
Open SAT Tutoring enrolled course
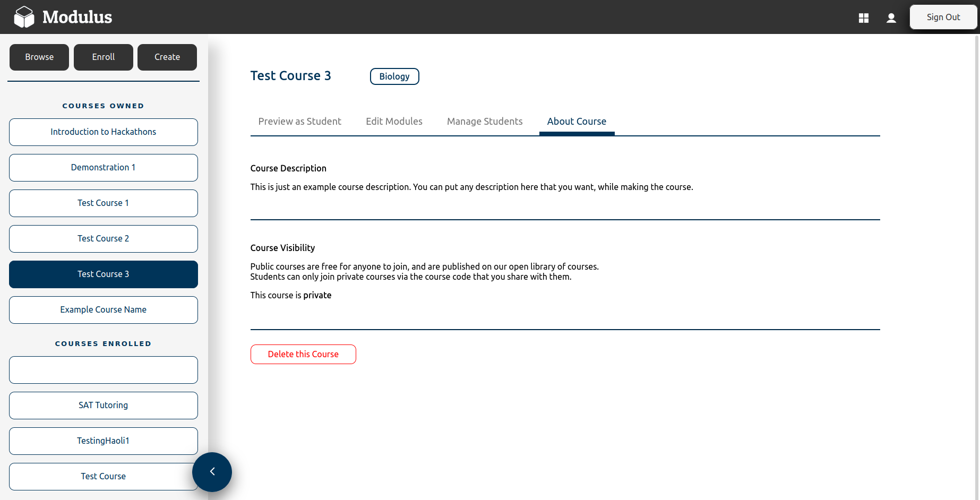(x=104, y=406)
